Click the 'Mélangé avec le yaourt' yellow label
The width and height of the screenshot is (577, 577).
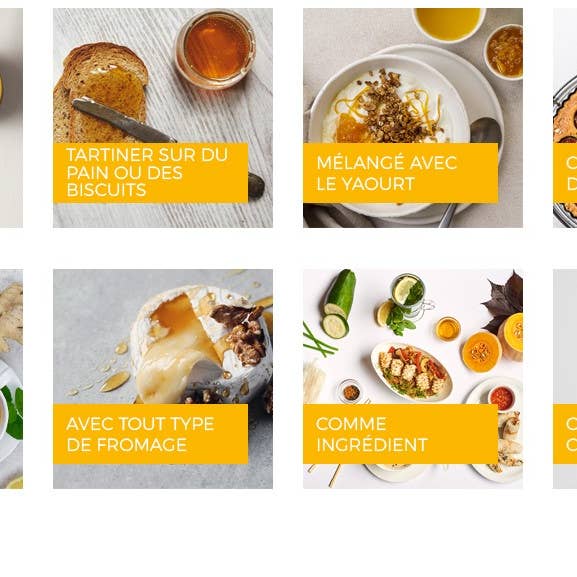400,173
